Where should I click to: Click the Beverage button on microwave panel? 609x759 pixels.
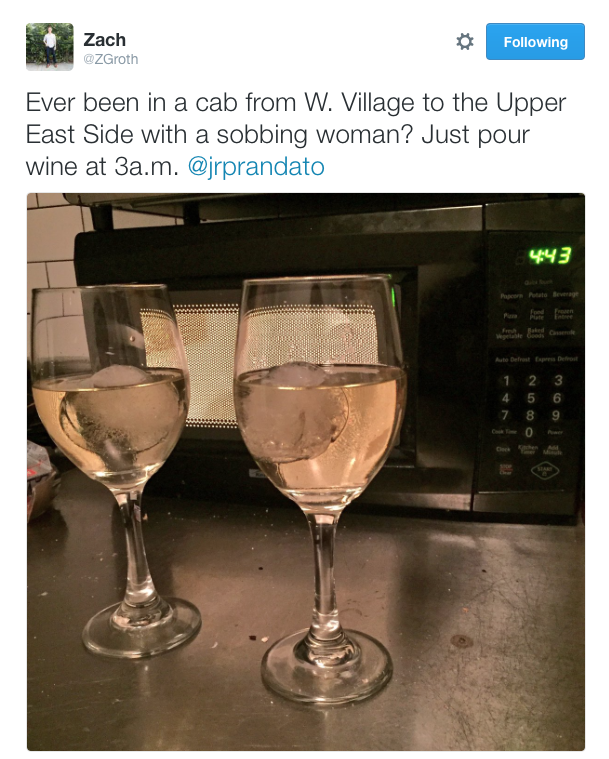point(565,294)
